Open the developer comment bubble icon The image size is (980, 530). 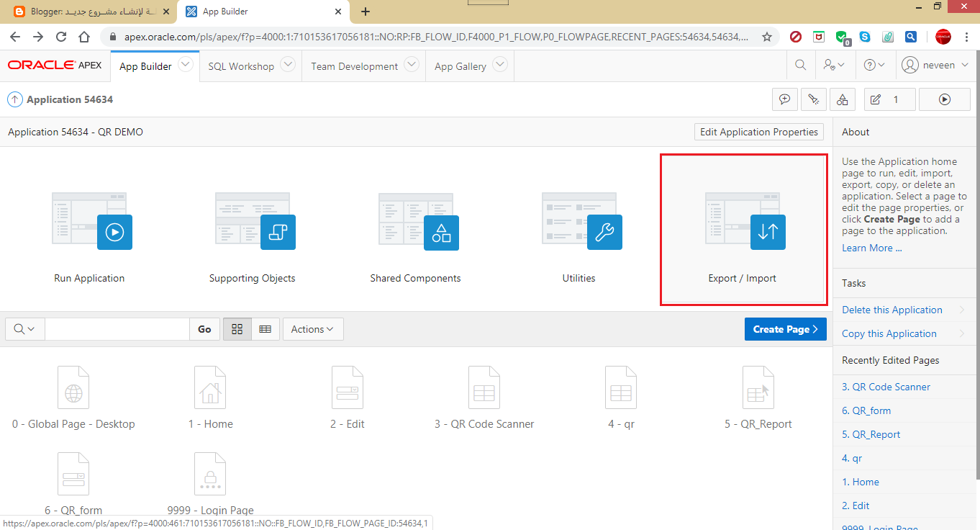click(x=785, y=99)
